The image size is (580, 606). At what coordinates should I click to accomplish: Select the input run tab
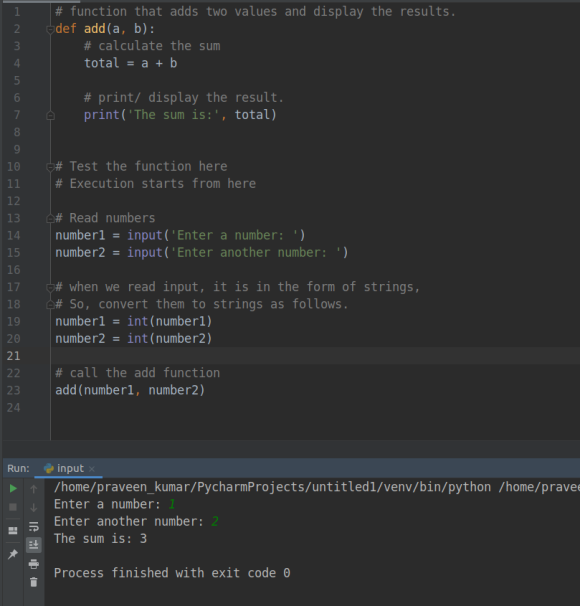(69, 468)
